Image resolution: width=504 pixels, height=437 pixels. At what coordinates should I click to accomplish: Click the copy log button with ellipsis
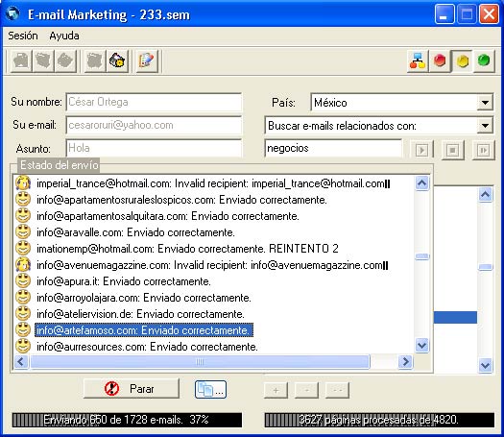(x=210, y=389)
